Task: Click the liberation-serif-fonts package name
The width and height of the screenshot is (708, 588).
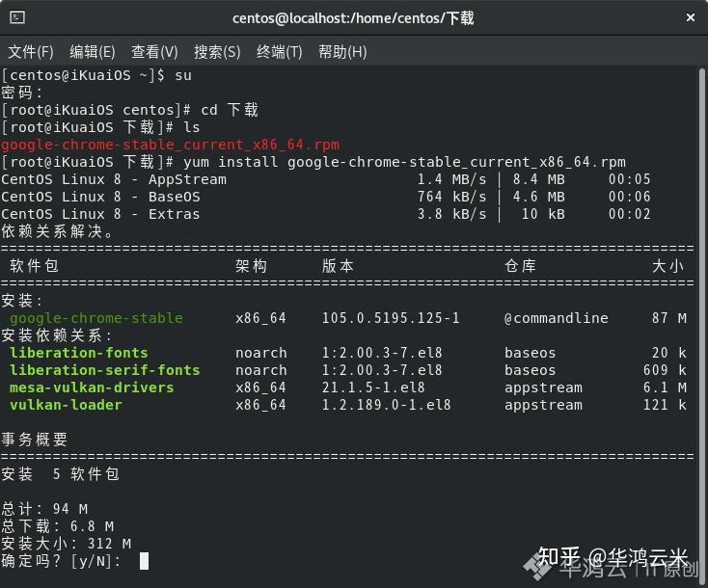Action: pos(105,370)
